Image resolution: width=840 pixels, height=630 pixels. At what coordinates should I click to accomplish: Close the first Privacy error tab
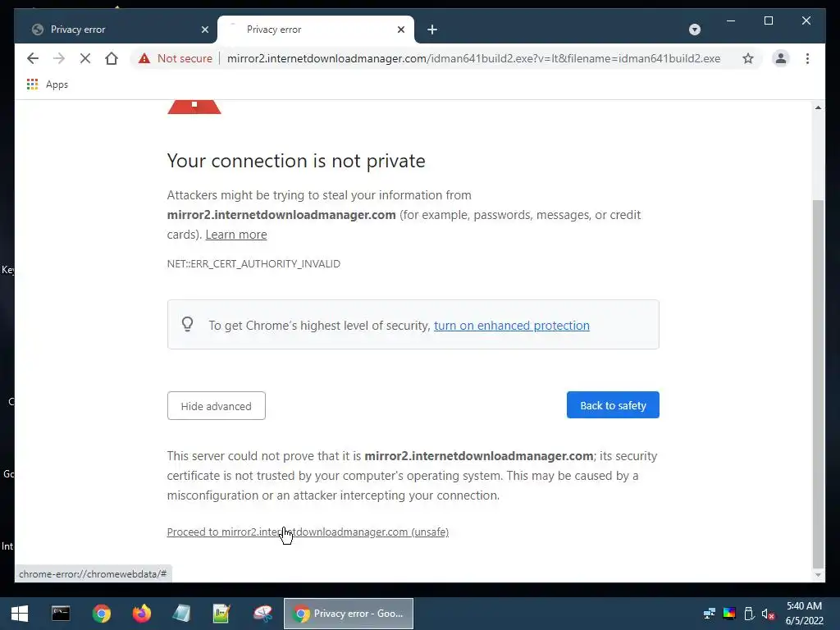pos(204,30)
